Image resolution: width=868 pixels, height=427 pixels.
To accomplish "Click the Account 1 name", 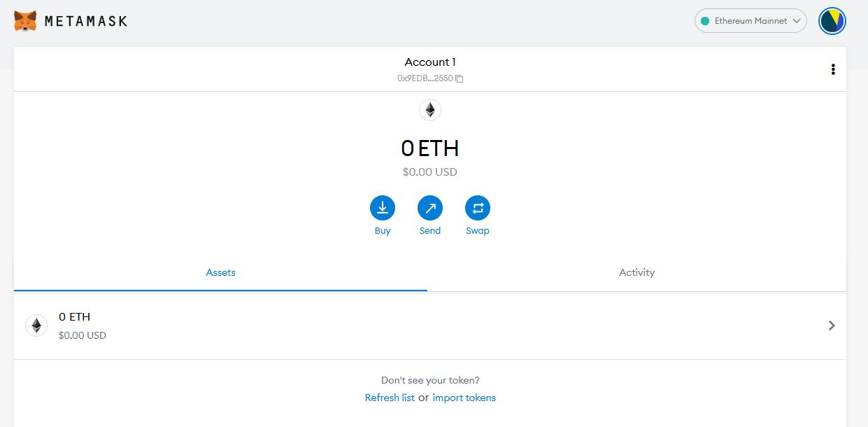I will coord(430,62).
